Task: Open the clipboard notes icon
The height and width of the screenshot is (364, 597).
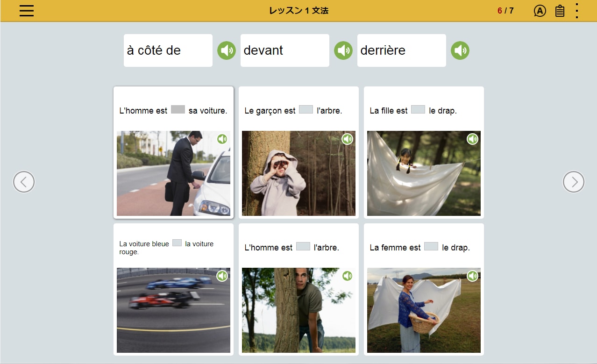Action: tap(560, 11)
